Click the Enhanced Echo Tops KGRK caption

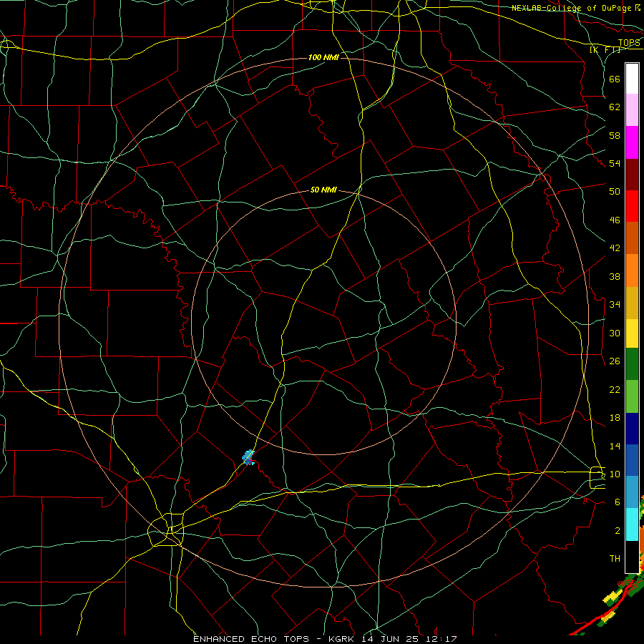pos(324,639)
